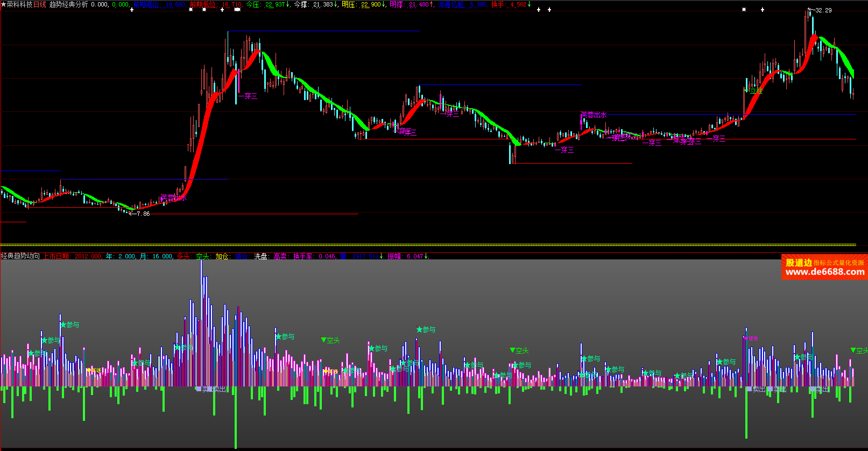
Task: Click the 7.86 low price marker
Action: point(143,214)
